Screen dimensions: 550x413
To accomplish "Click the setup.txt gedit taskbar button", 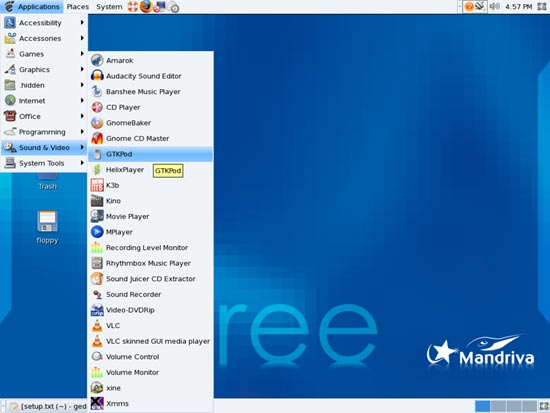I will (48, 406).
